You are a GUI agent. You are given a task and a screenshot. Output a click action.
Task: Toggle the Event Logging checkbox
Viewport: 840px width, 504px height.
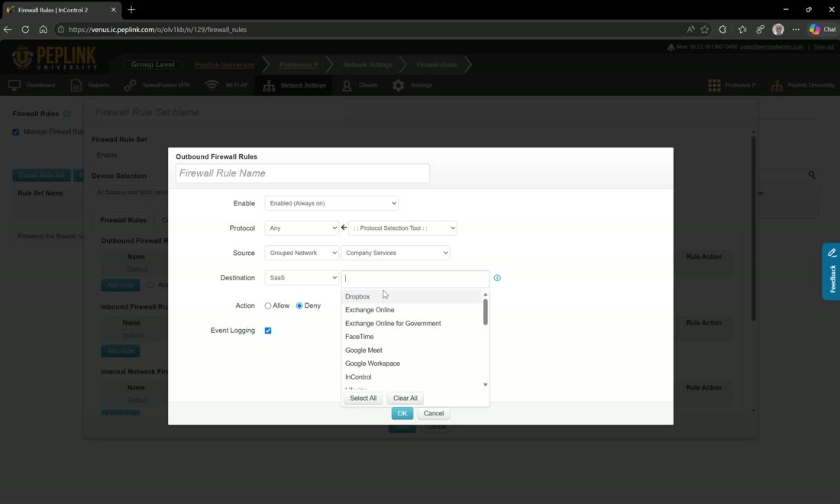[268, 331]
